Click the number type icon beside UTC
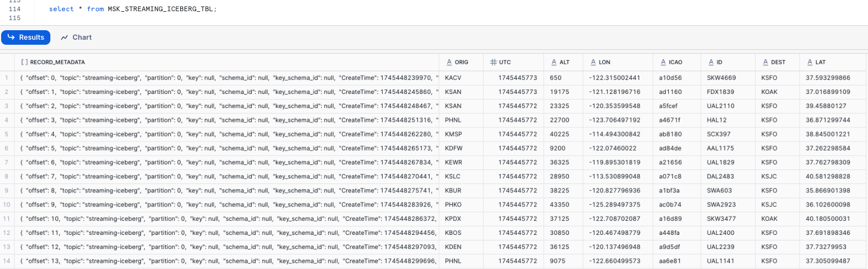The width and height of the screenshot is (868, 269). tap(493, 62)
